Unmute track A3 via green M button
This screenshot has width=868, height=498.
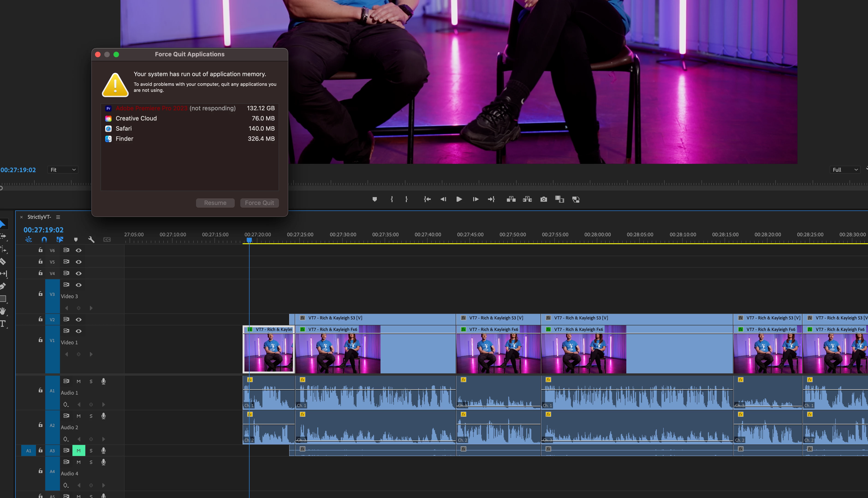[x=79, y=450]
